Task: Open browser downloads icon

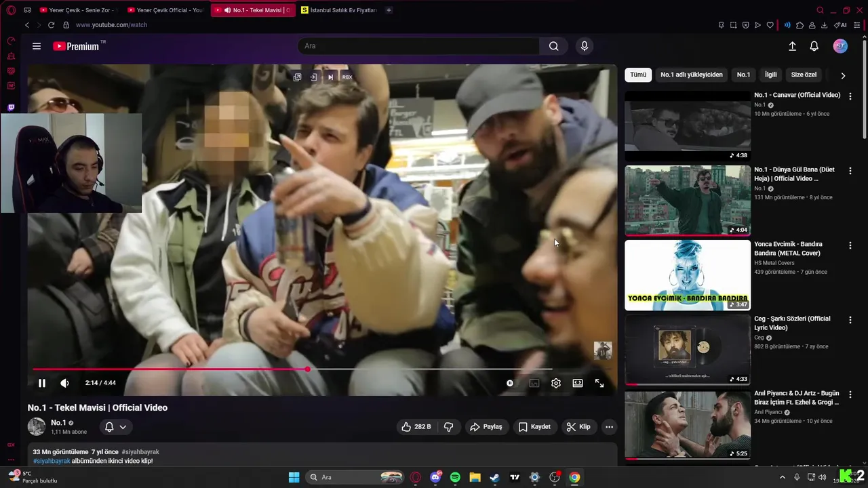Action: [824, 25]
